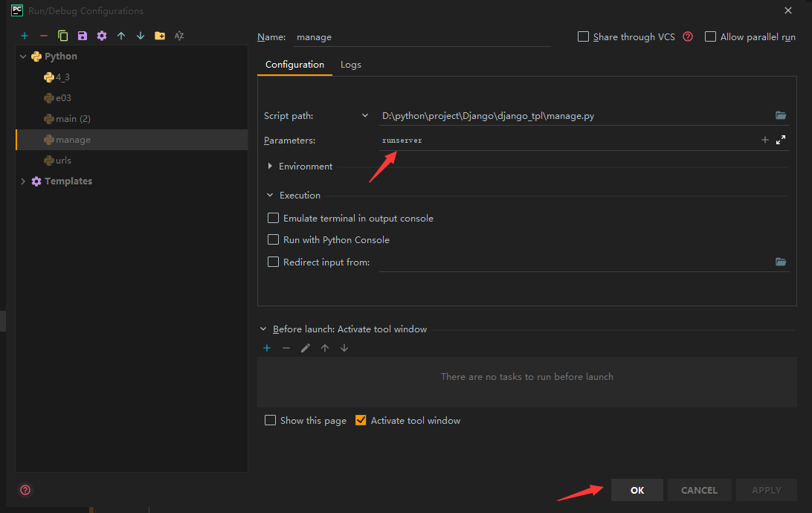812x513 pixels.
Task: Expand the Environment section
Action: 270,167
